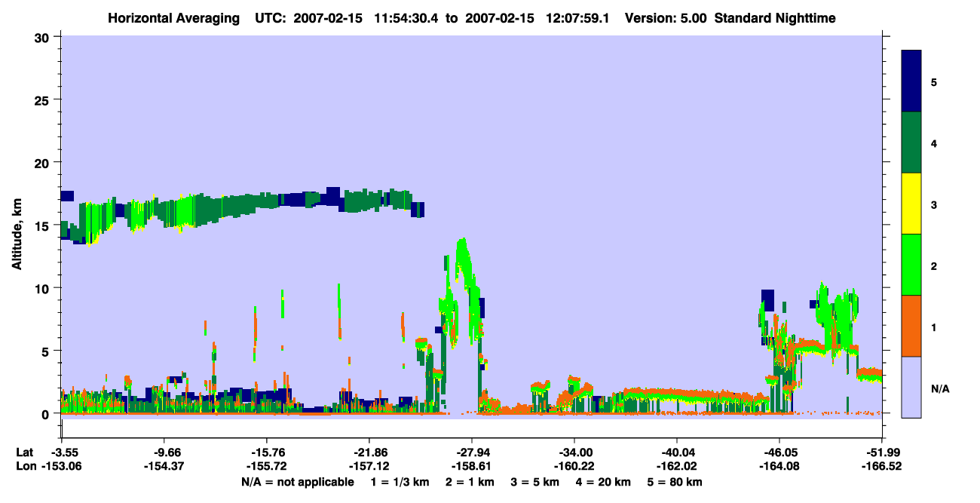Image resolution: width=980 pixels, height=503 pixels.
Task: Click latitude value -27.94
Action: click(472, 452)
